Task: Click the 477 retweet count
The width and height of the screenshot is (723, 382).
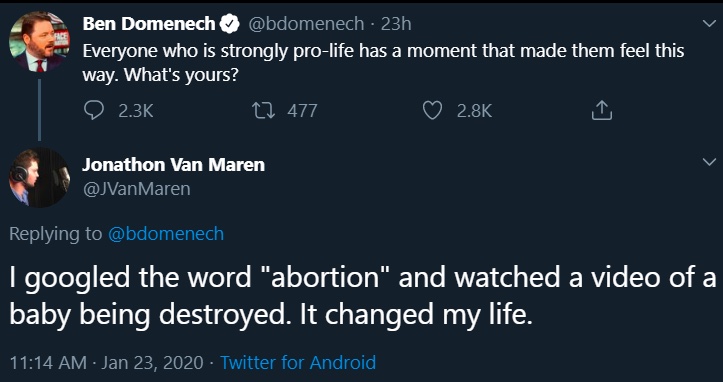Action: tap(302, 111)
